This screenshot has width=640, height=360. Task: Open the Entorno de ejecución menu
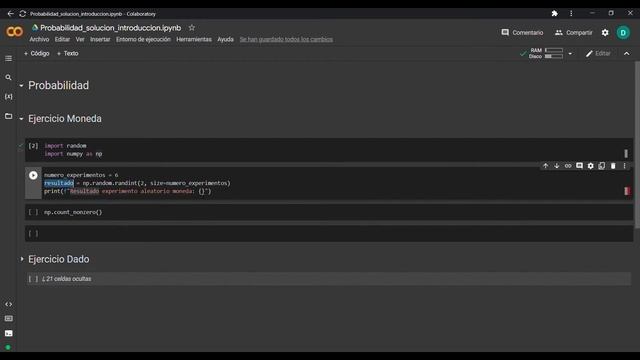[x=143, y=40]
